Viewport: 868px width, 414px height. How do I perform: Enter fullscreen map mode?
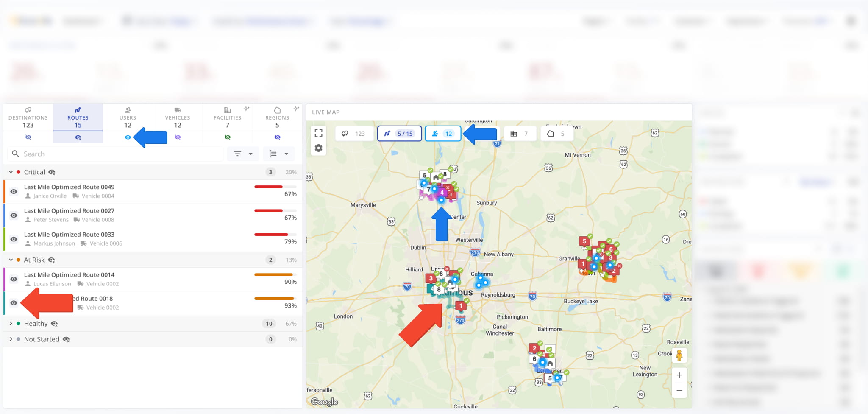319,133
